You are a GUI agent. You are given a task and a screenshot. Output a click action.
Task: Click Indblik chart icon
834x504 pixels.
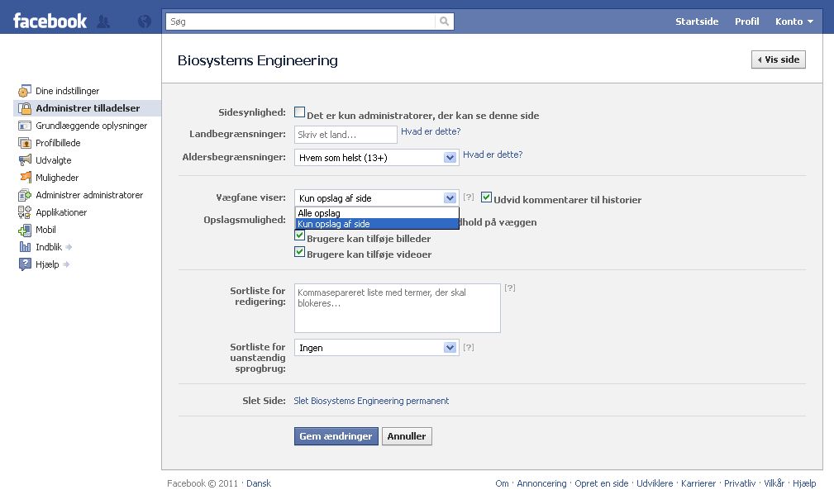pos(25,247)
